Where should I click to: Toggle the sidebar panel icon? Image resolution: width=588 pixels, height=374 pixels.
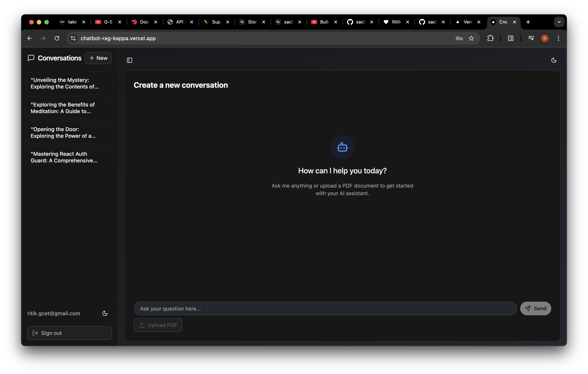[x=129, y=60]
